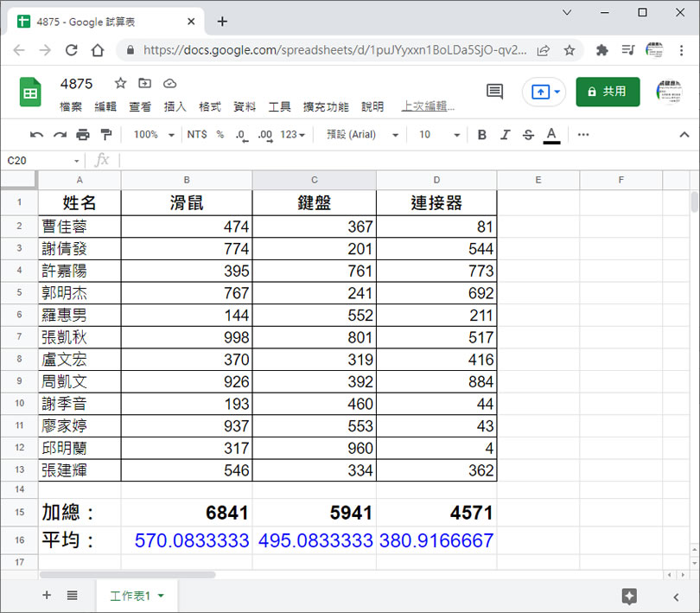Open the text color picker
This screenshot has height=613, width=700.
tap(551, 136)
